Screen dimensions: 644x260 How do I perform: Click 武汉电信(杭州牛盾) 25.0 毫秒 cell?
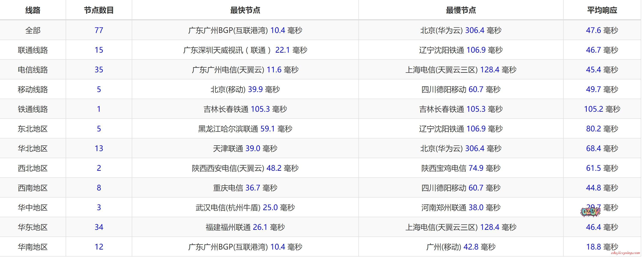coord(245,207)
